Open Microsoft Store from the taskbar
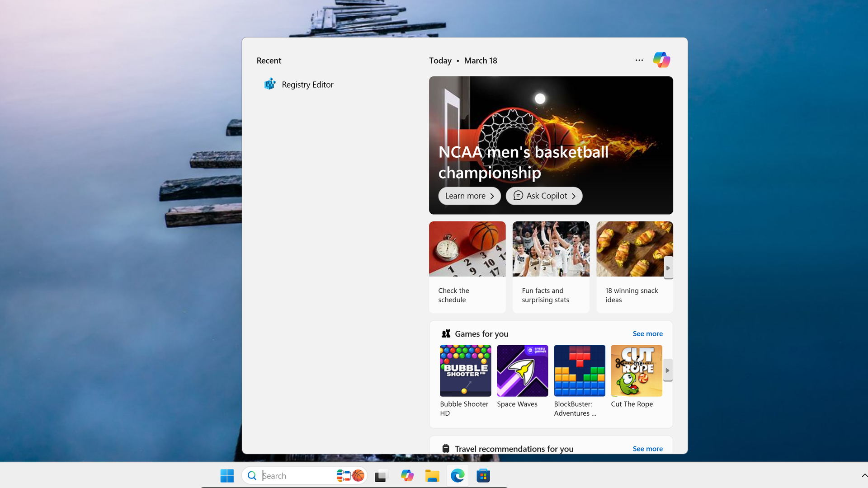The width and height of the screenshot is (868, 488). pos(483,475)
